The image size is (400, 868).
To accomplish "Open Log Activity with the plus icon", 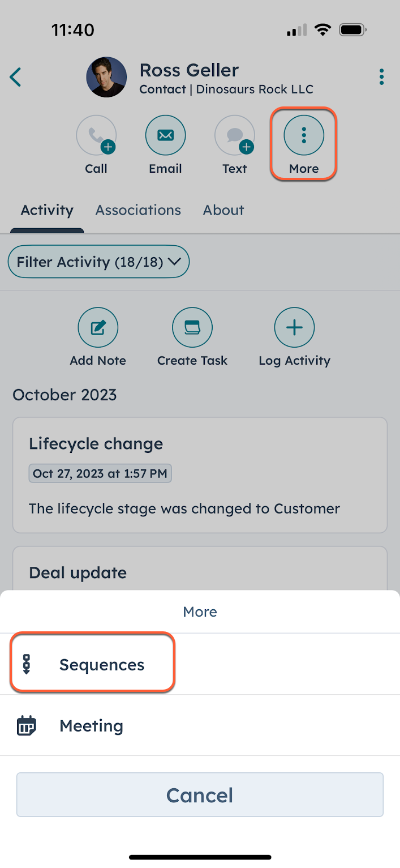I will point(294,327).
